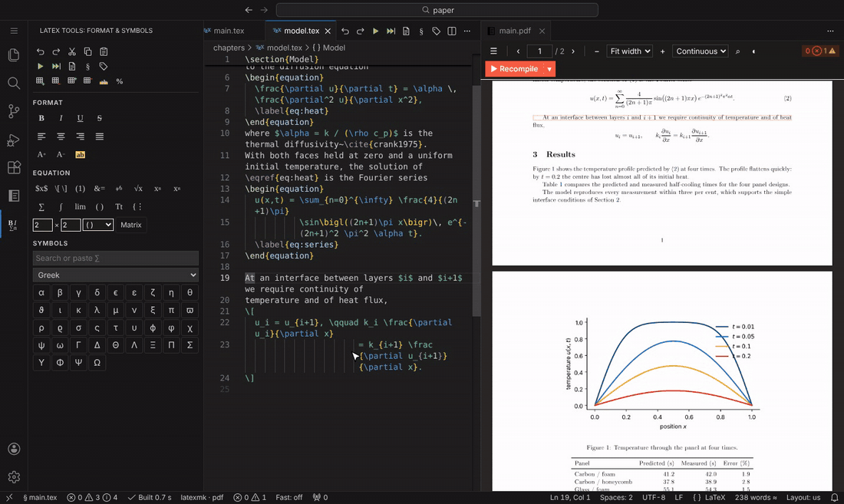The image size is (844, 504).
Task: Click the scissors cut icon in LaTeX Tools
Action: point(71,51)
